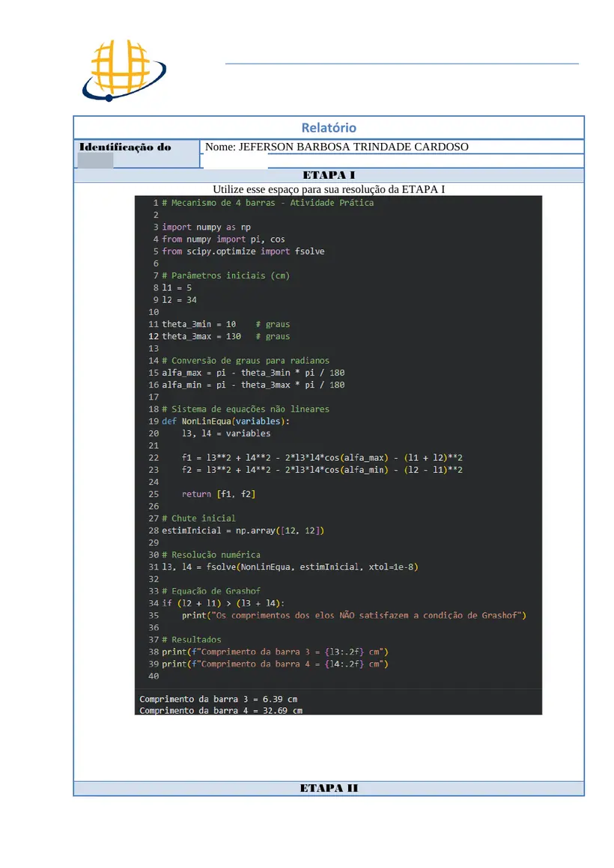The height and width of the screenshot is (868, 614).
Task: Click comment '# Chute inicial'
Action: coord(198,519)
